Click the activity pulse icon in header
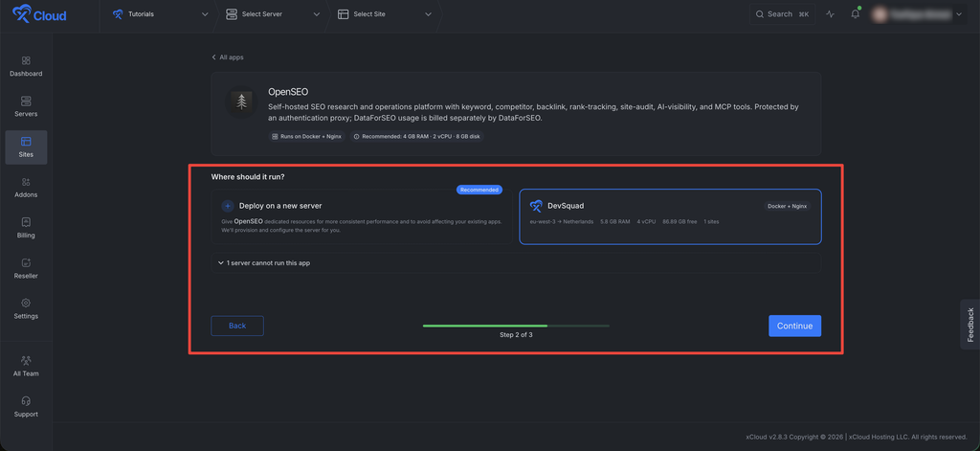 tap(830, 14)
